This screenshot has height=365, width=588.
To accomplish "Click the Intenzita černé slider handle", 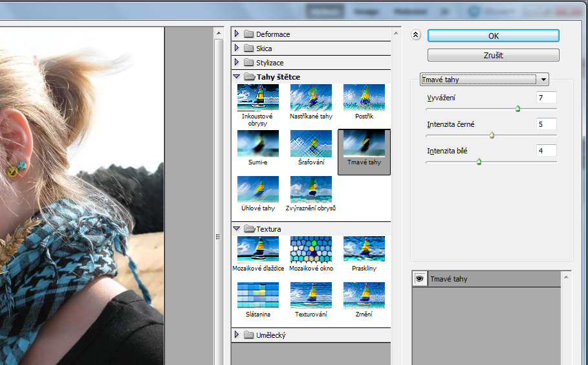I will (x=492, y=135).
